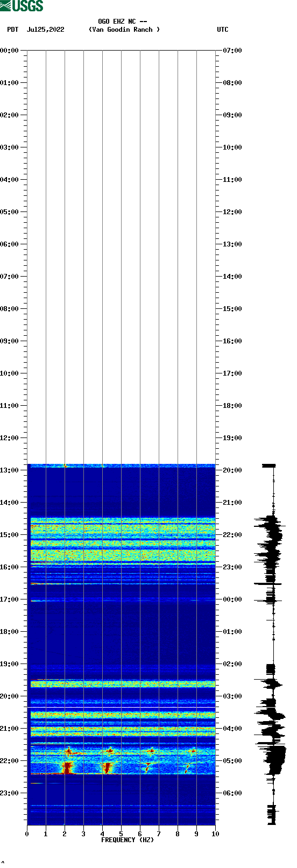
Task: Click frequency axis tick label 5
Action: click(x=121, y=834)
